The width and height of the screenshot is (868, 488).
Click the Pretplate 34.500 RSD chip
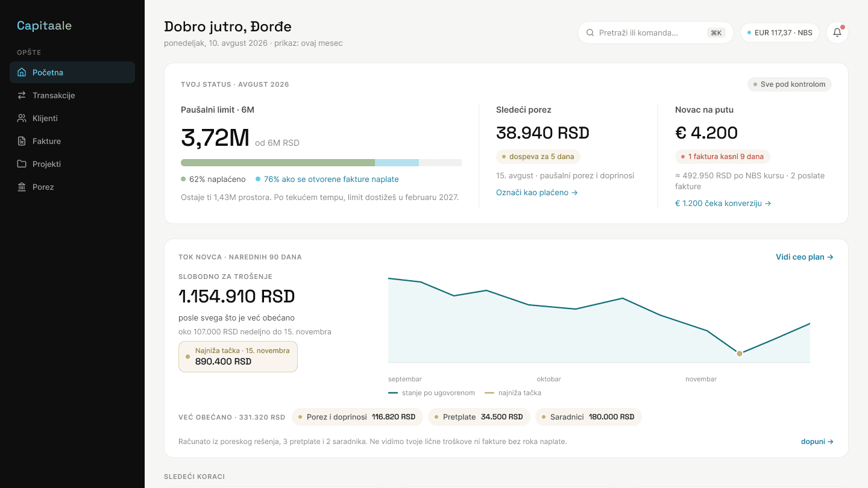[x=479, y=417]
